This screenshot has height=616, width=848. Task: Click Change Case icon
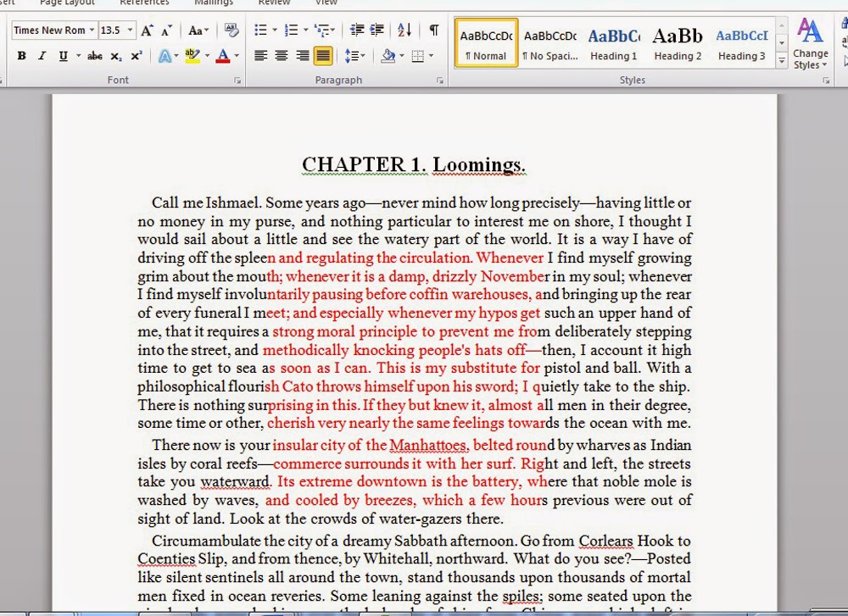tap(198, 31)
